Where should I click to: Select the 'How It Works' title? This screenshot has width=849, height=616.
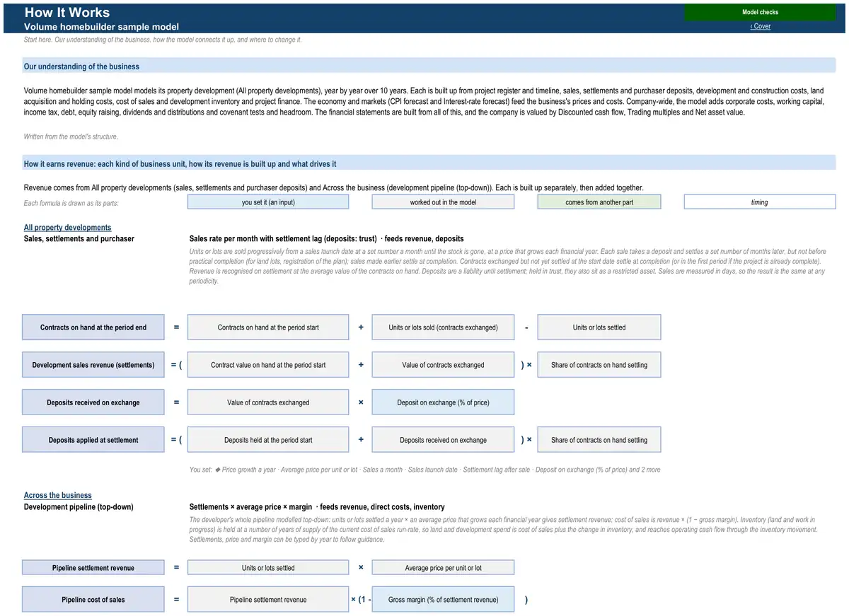[x=67, y=12]
